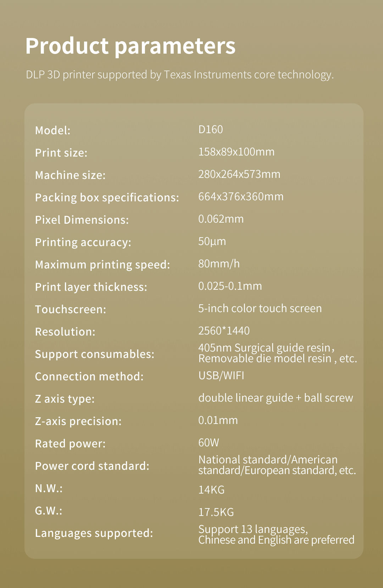383x588 pixels.
Task: Select the USB/WIFI connection value
Action: [221, 376]
